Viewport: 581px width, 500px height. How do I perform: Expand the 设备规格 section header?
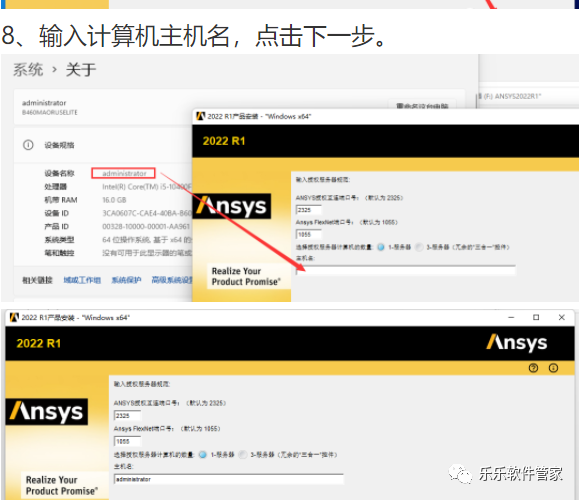(x=103, y=145)
